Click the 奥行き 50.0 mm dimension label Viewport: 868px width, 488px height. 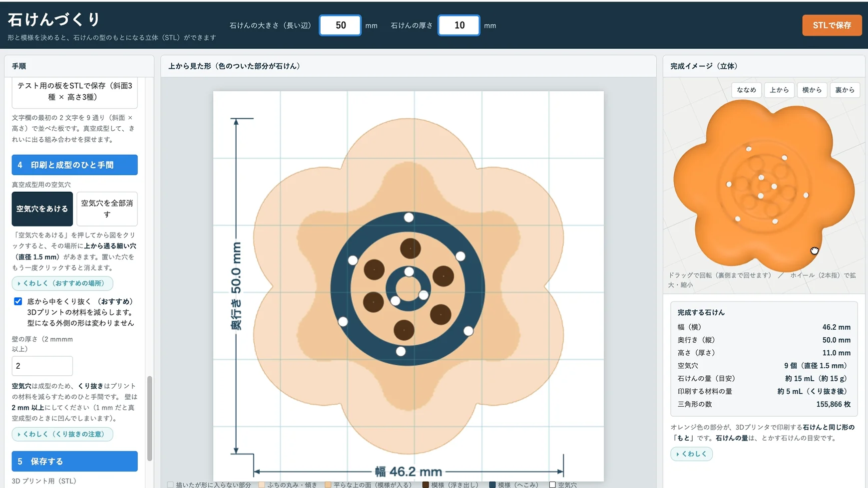(236, 286)
